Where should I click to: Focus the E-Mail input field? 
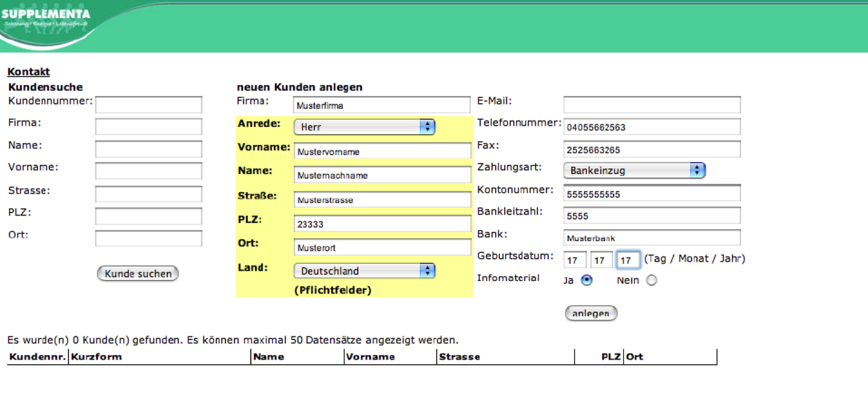click(x=652, y=105)
